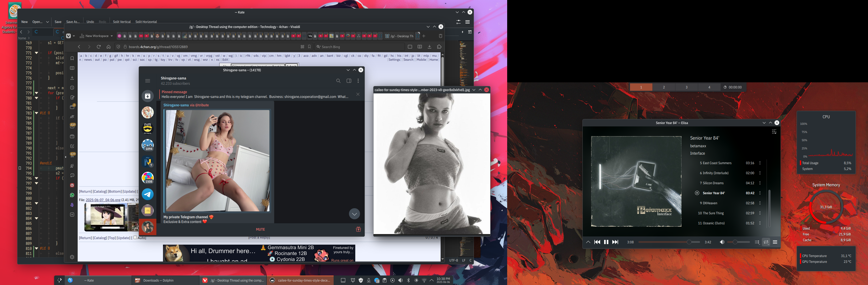Viewport: 868px width, 285px height.
Task: Mute Elisa volume via speaker icon
Action: click(x=722, y=242)
